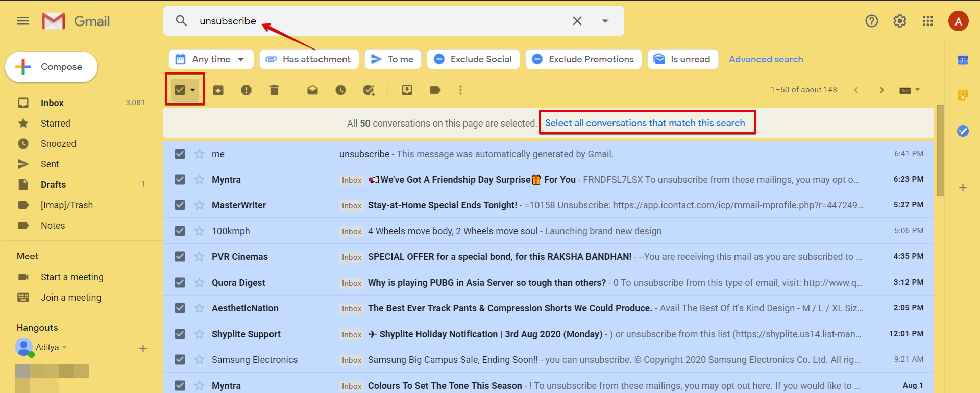Click the search input field
The width and height of the screenshot is (980, 393).
pyautogui.click(x=378, y=21)
